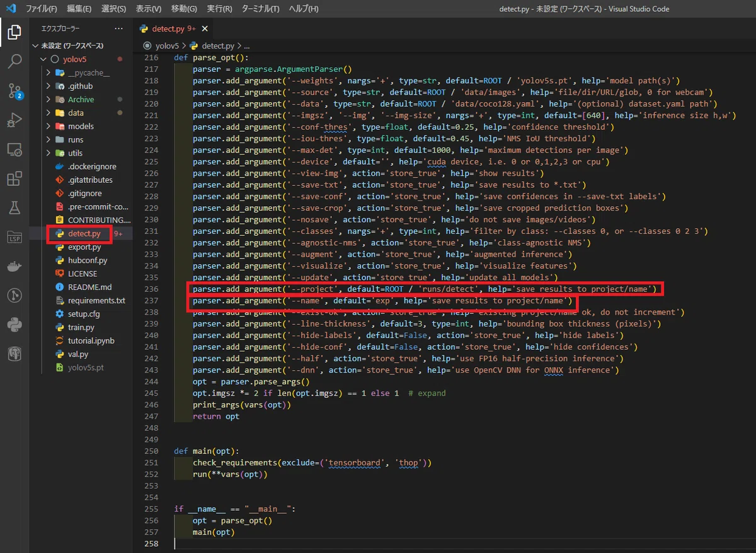Expand the Archive folder
The image size is (756, 553).
tap(49, 100)
